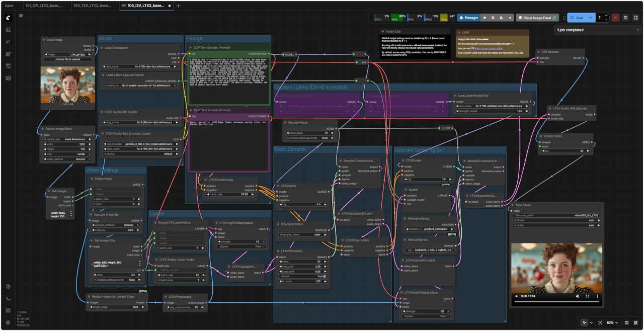Screen dimensions: 644x331
Task: Expand the Run button dropdown arrow
Action: click(591, 18)
